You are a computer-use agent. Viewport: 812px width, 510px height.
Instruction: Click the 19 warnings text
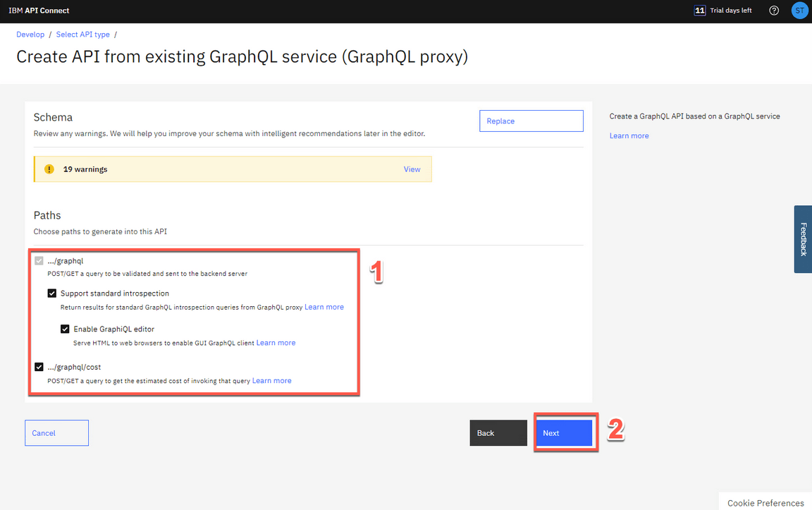(85, 169)
